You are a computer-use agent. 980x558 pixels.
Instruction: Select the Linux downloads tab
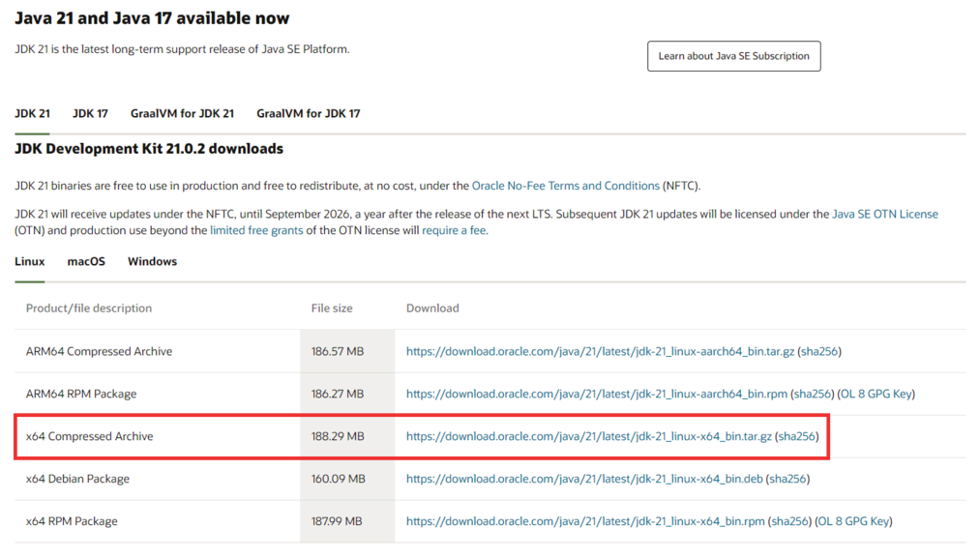(29, 261)
